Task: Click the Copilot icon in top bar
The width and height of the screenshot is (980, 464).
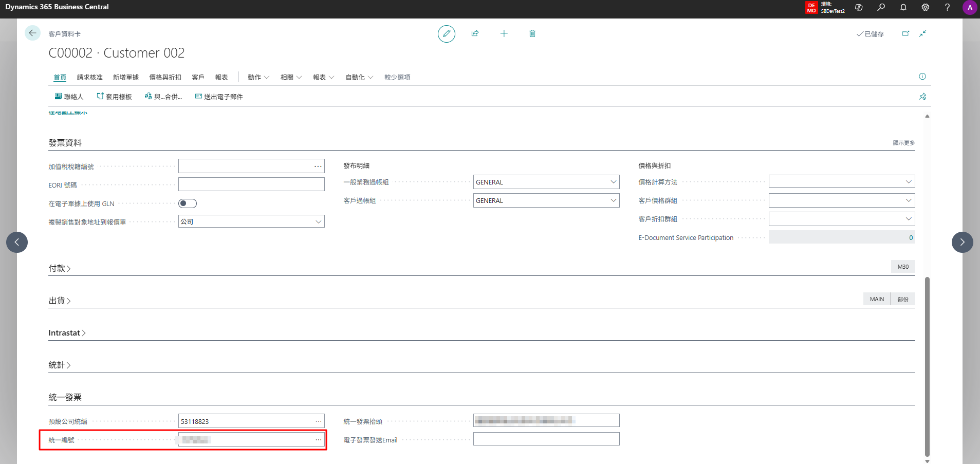Action: click(859, 7)
